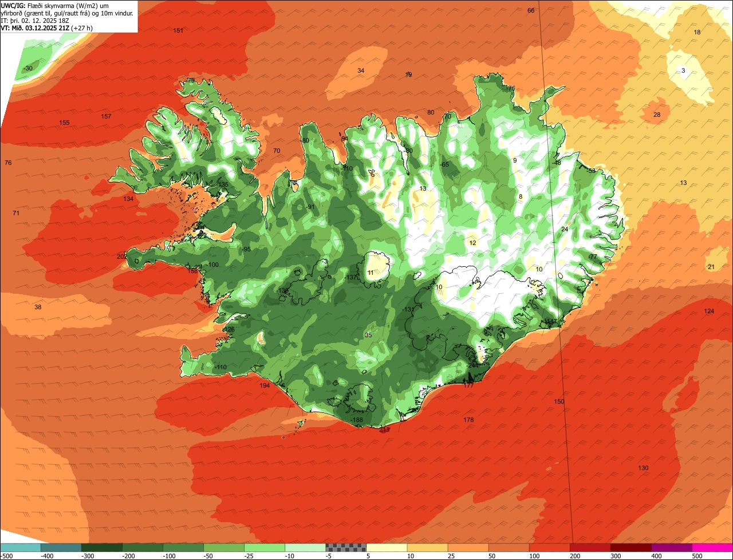Select the 10 to 25 yellow-orange swatch
The height and width of the screenshot is (560, 733).
tap(427, 547)
